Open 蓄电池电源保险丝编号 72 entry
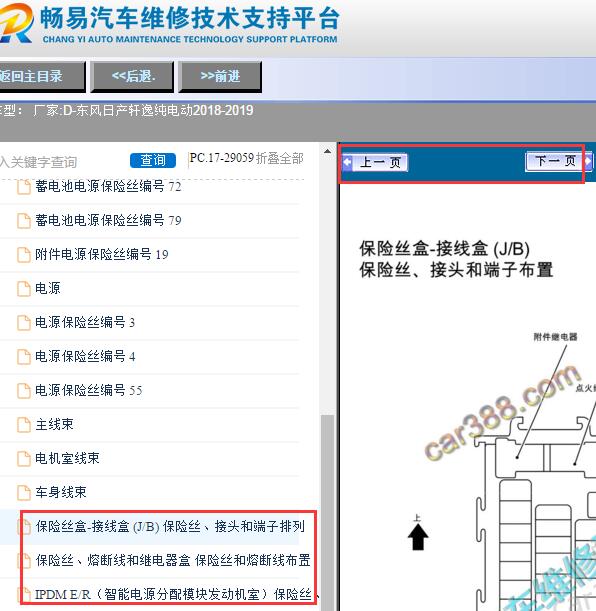The image size is (596, 611). [x=108, y=187]
